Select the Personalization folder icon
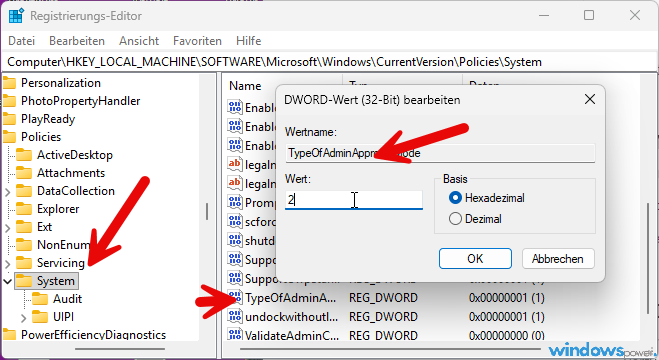This screenshot has height=360, width=659. coord(9,83)
